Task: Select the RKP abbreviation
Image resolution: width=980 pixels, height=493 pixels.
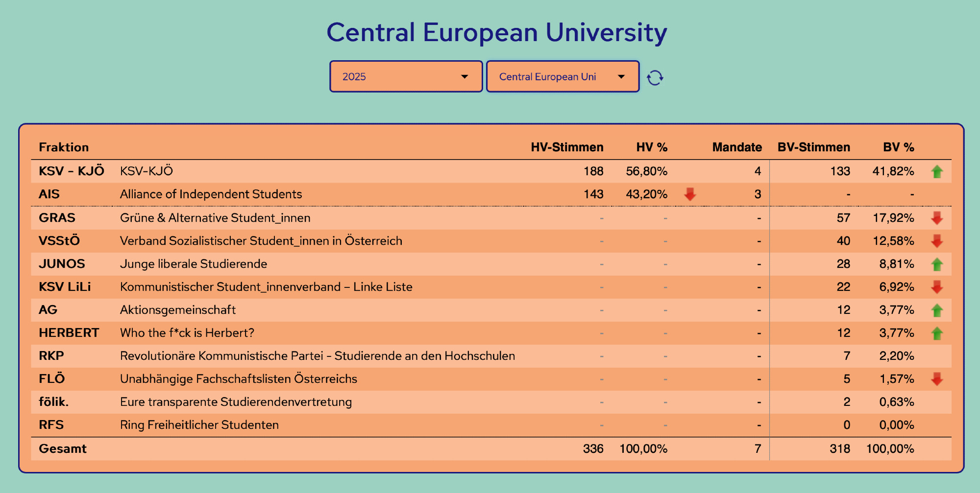Action: [51, 356]
